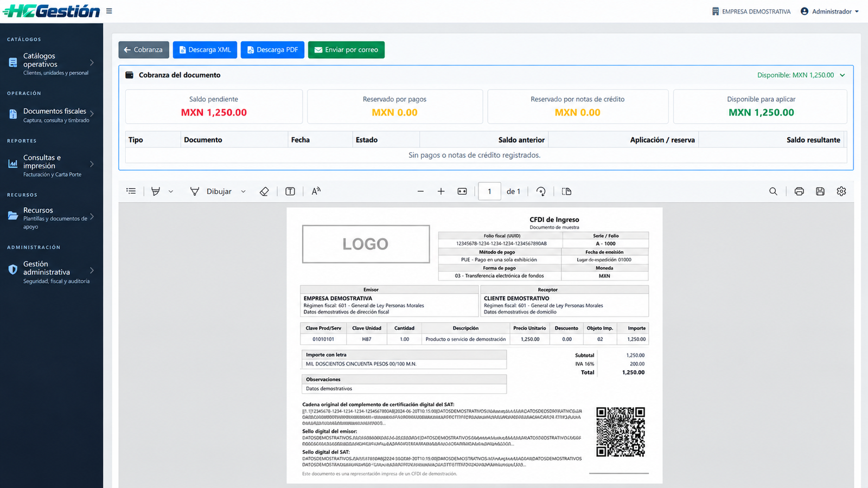Viewport: 868px width, 488px height.
Task: Select the highlight tool in PDF toolbar
Action: tap(156, 191)
